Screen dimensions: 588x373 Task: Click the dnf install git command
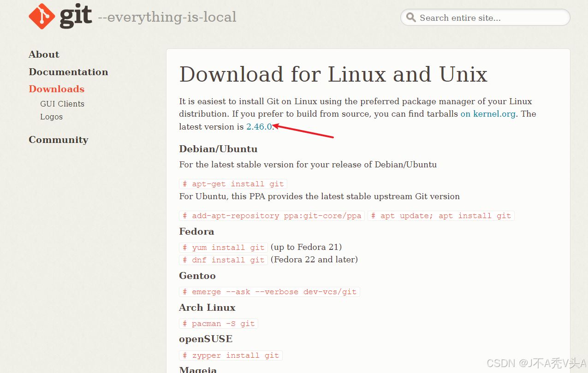[224, 260]
